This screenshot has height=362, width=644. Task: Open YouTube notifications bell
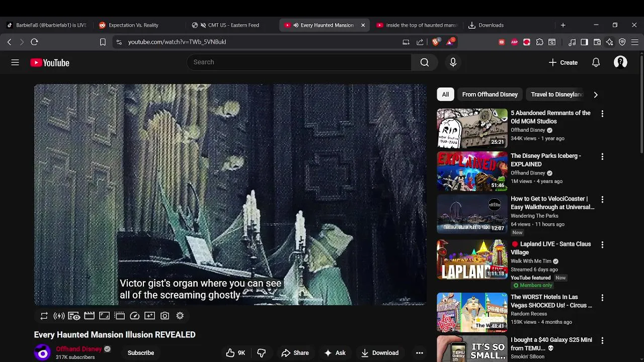pos(596,62)
